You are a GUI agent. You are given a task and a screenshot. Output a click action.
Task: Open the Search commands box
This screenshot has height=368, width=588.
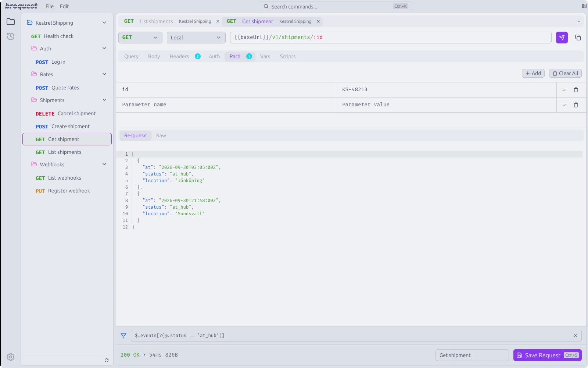click(x=336, y=6)
